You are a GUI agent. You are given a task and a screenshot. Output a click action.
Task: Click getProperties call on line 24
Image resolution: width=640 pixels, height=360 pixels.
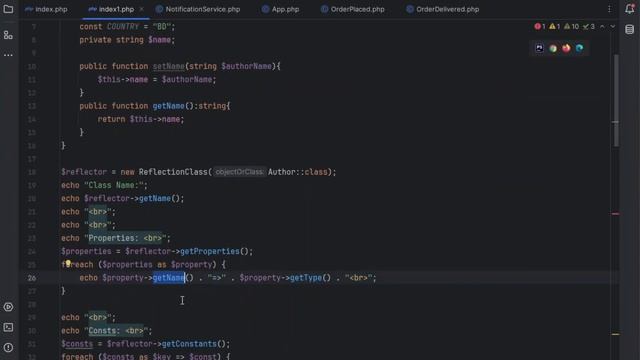(210, 251)
